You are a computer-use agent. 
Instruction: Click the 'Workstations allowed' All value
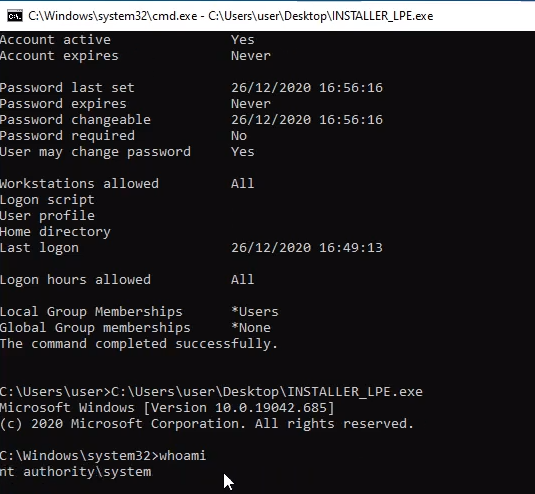pos(243,184)
